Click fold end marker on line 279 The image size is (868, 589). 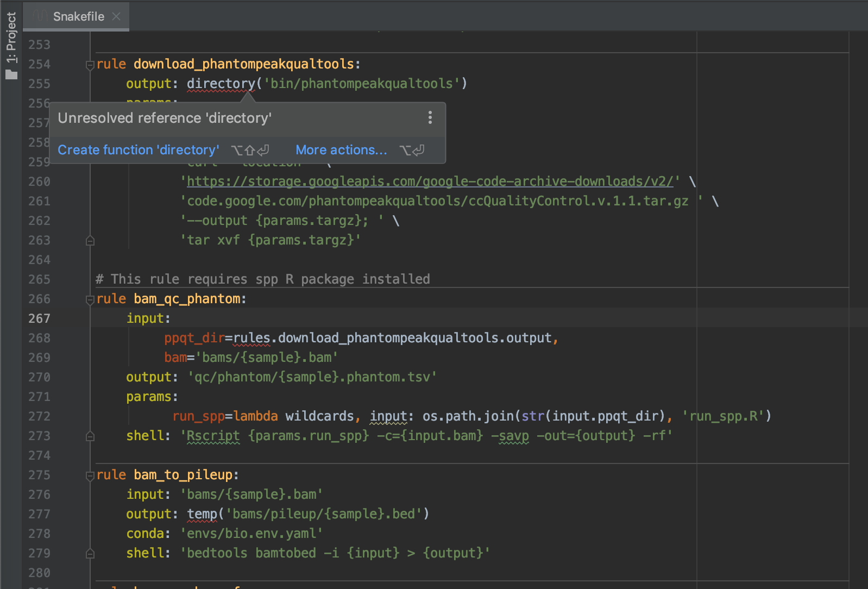pyautogui.click(x=90, y=553)
